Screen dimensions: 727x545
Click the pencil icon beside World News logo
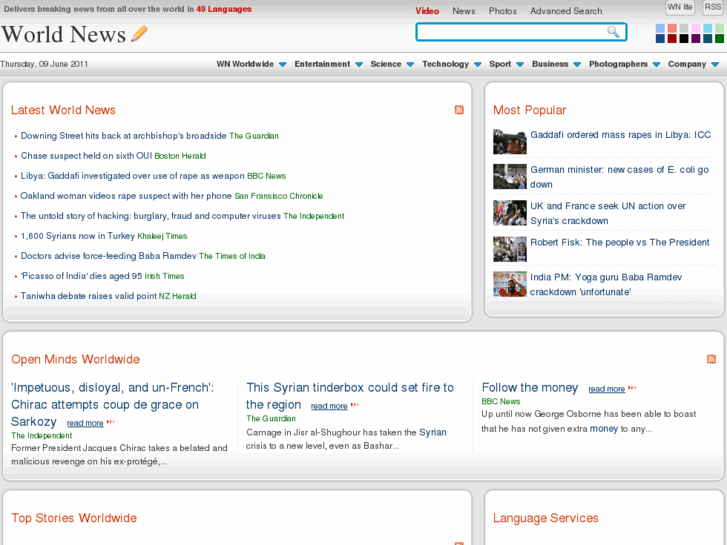[139, 34]
